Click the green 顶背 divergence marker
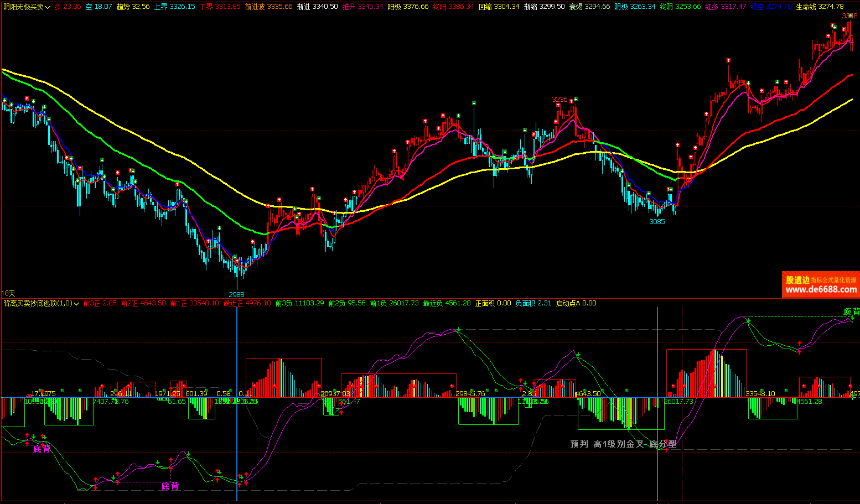 [851, 312]
